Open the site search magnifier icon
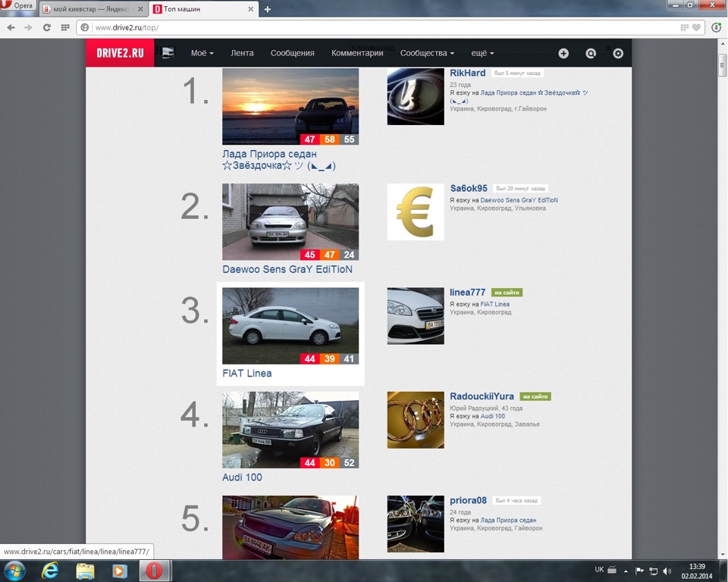 [x=591, y=53]
